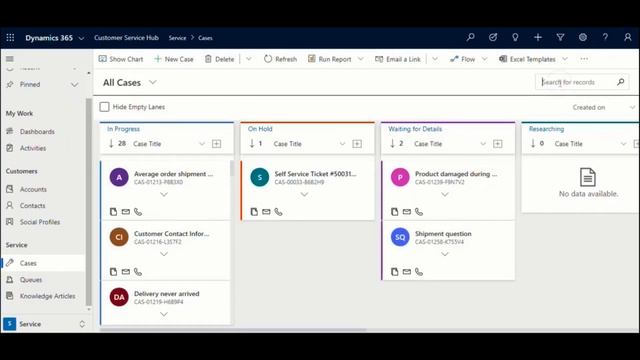Open the app launcher waffle icon
Viewport: 640px width, 360px height.
coord(10,38)
